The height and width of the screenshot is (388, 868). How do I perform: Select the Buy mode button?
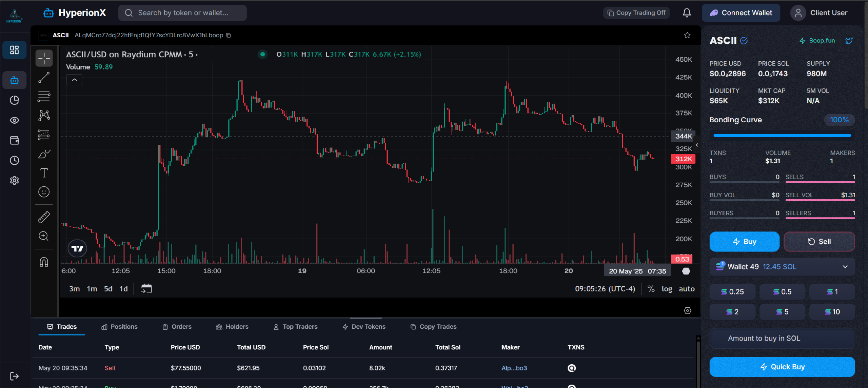pos(745,242)
